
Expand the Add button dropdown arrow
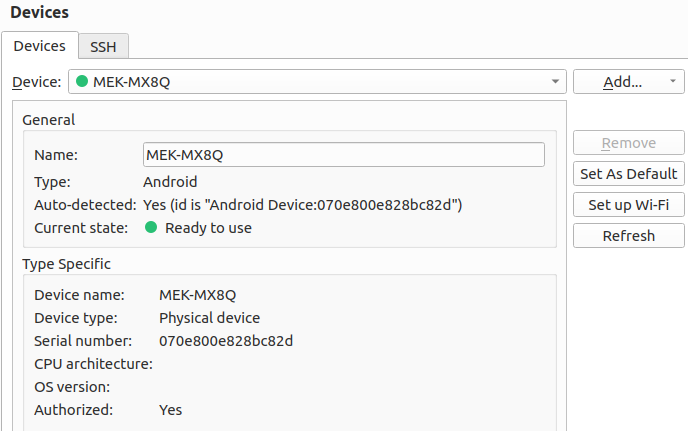(x=673, y=81)
